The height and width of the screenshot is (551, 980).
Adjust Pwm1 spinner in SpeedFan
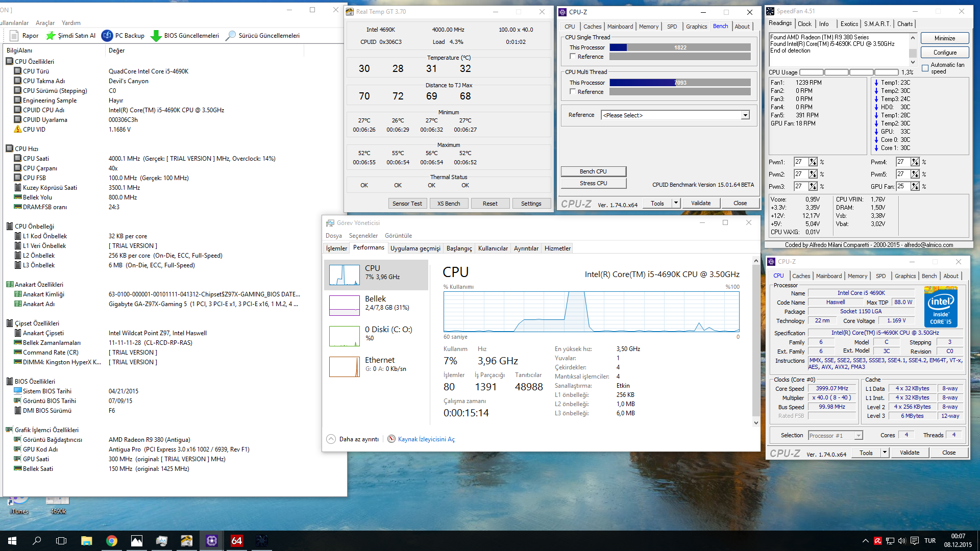point(813,162)
